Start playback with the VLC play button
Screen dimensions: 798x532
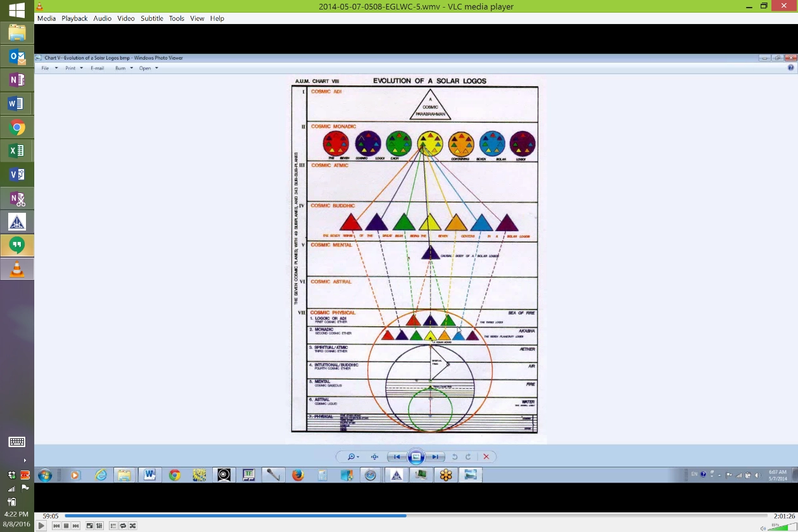click(41, 526)
